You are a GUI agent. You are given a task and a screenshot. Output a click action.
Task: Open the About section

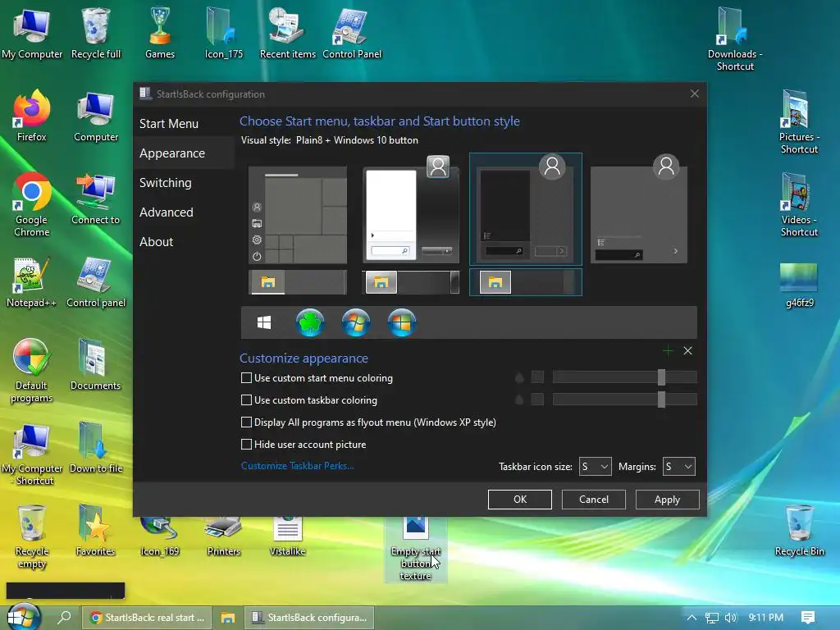click(x=157, y=242)
